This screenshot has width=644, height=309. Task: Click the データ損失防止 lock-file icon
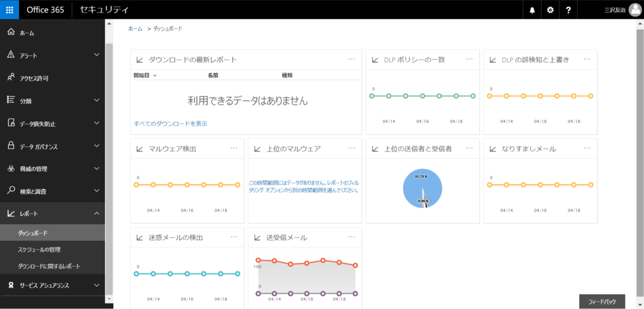[x=11, y=122]
